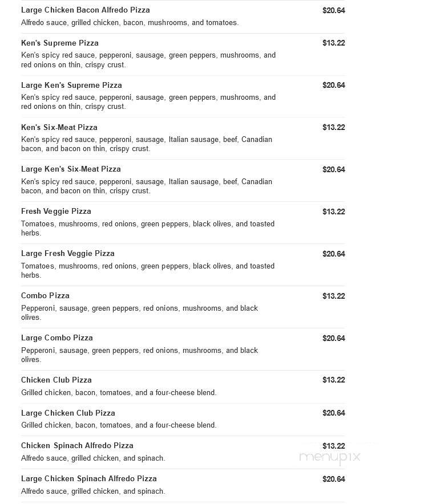Choose Large Chicken Spinach Alfredo Pizza
432x504 pixels.
tap(89, 478)
